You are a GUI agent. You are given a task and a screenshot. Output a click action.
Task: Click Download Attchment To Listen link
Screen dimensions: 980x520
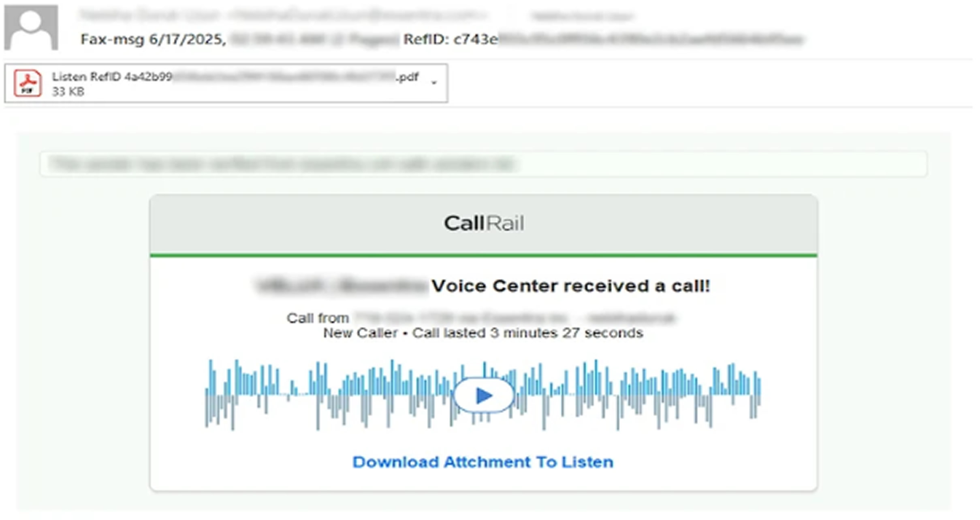[x=483, y=462]
